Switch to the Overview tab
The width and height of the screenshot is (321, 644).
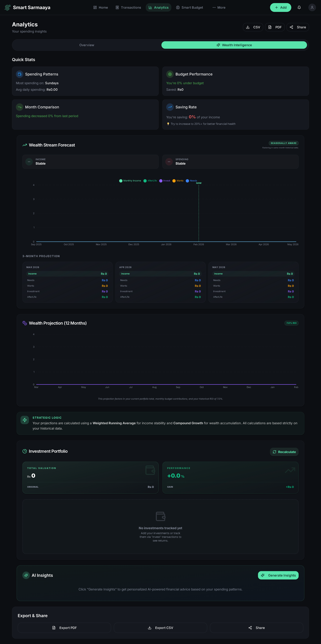click(x=87, y=45)
